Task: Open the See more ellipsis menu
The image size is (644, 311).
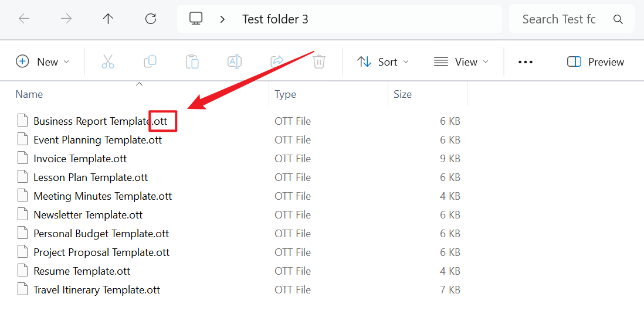Action: (526, 61)
